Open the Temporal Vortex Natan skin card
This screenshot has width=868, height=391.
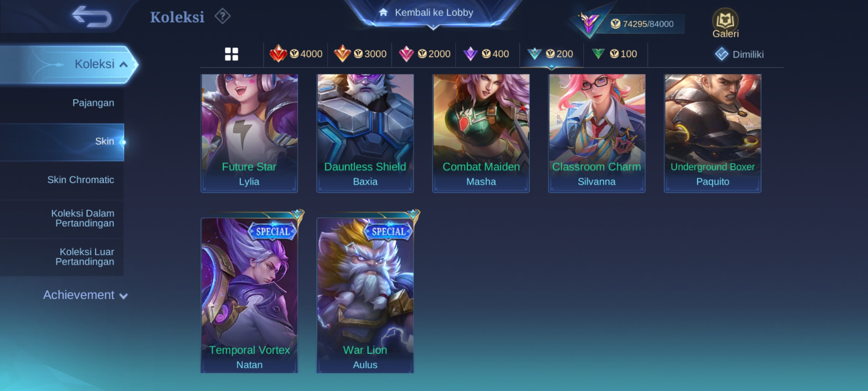pyautogui.click(x=250, y=293)
